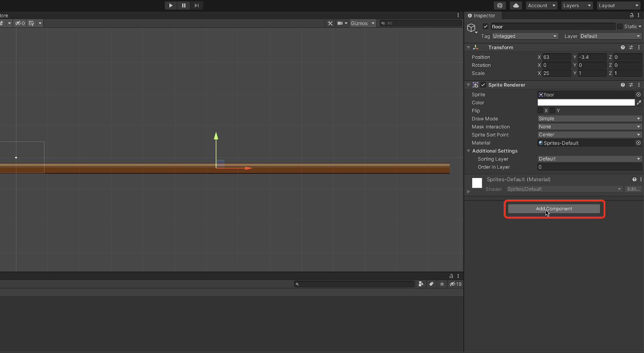Open the Mask Interaction dropdown
644x353 pixels.
(x=589, y=127)
